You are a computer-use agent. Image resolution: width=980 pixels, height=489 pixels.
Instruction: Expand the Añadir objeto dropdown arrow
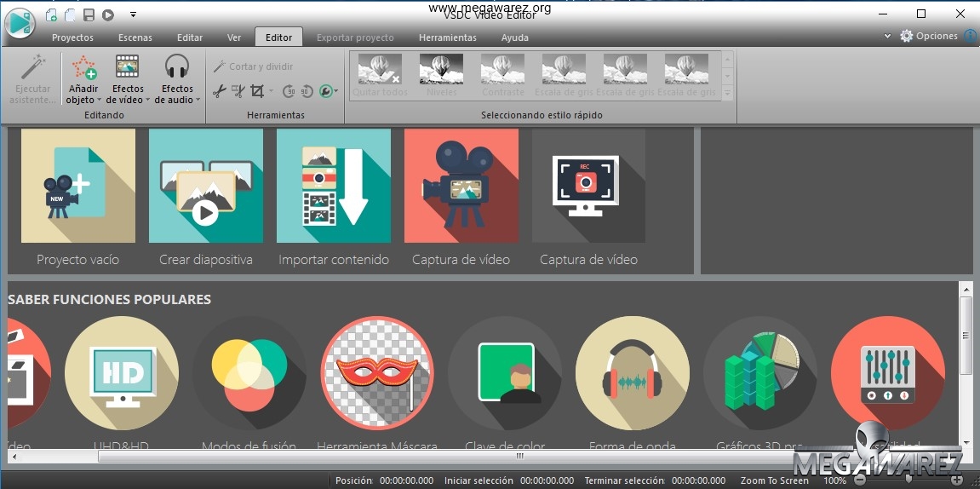click(99, 100)
